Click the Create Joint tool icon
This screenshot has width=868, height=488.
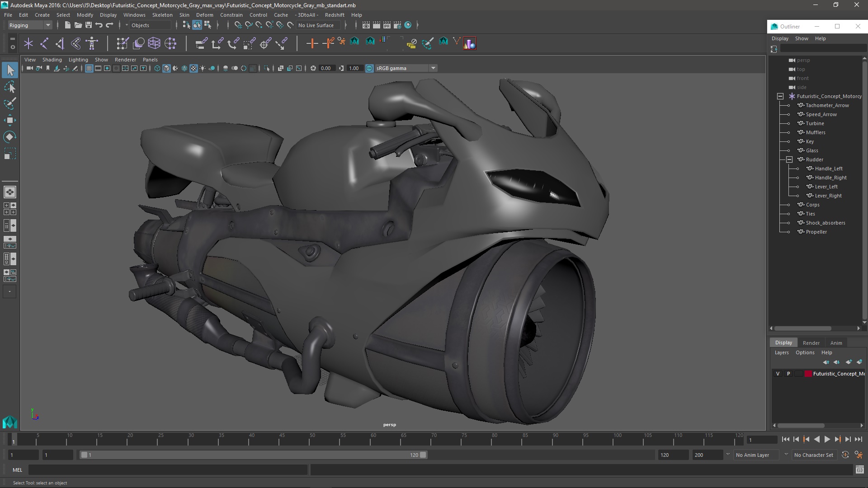tap(44, 43)
